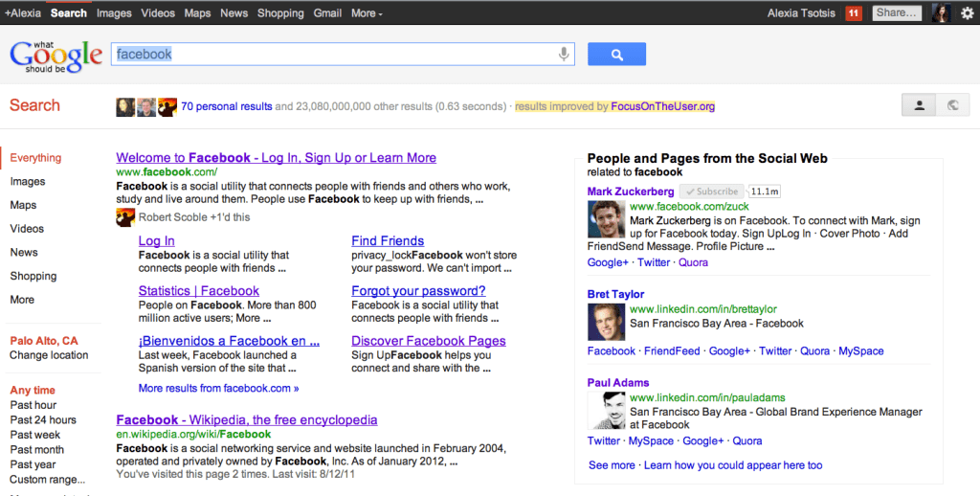
Task: Click the microphone voice search icon
Action: point(564,55)
